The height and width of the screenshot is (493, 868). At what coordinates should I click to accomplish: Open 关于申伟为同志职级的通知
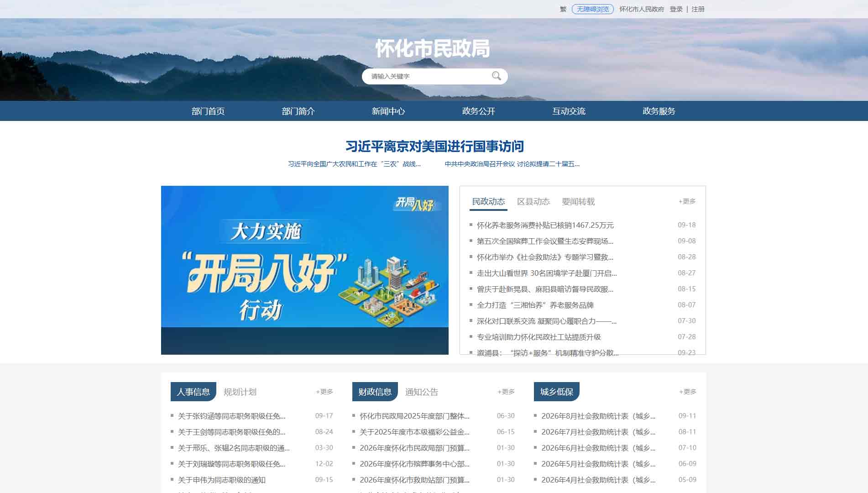tap(221, 480)
